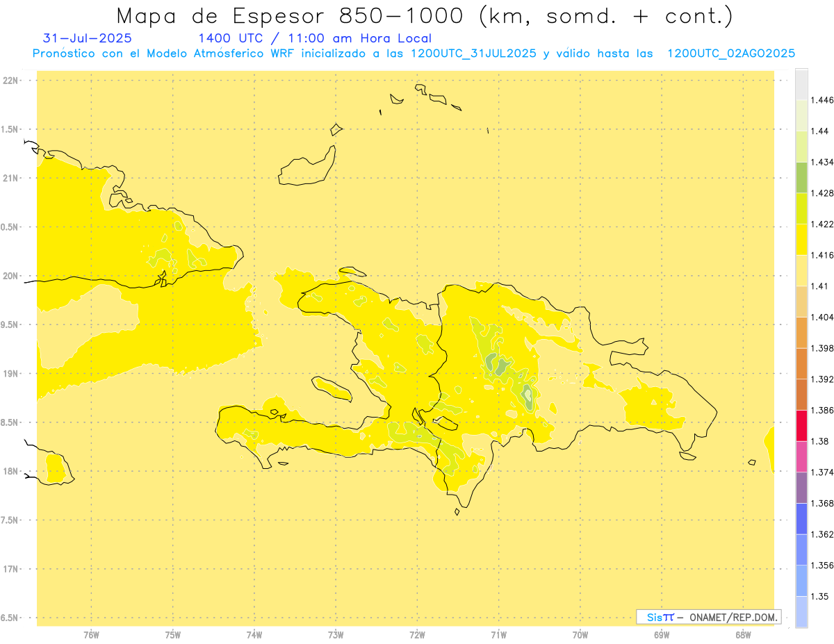Screen dimensions: 834x644
Task: Click the latitude label '20N'
Action: [x=10, y=276]
